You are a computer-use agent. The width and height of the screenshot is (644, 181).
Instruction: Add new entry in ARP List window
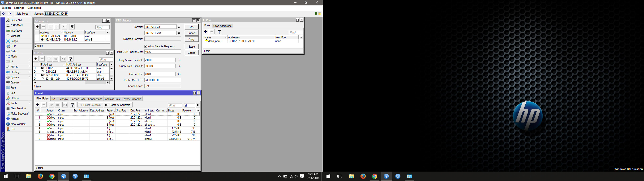[x=36, y=59]
